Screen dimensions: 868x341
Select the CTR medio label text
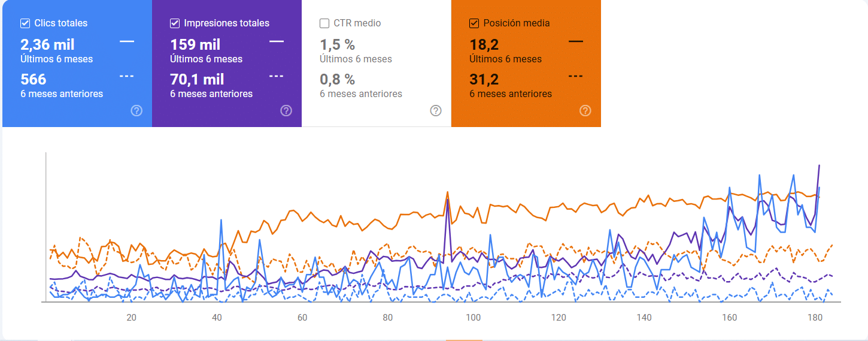click(x=357, y=23)
